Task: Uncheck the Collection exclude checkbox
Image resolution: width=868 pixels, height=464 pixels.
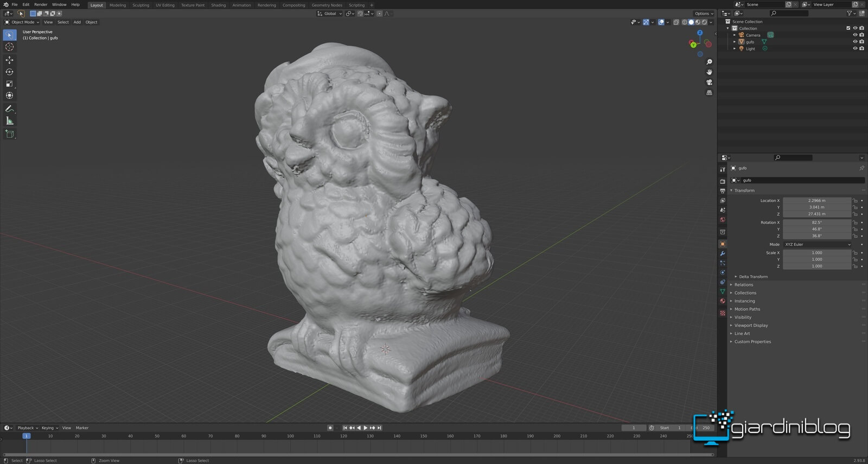Action: 848,28
